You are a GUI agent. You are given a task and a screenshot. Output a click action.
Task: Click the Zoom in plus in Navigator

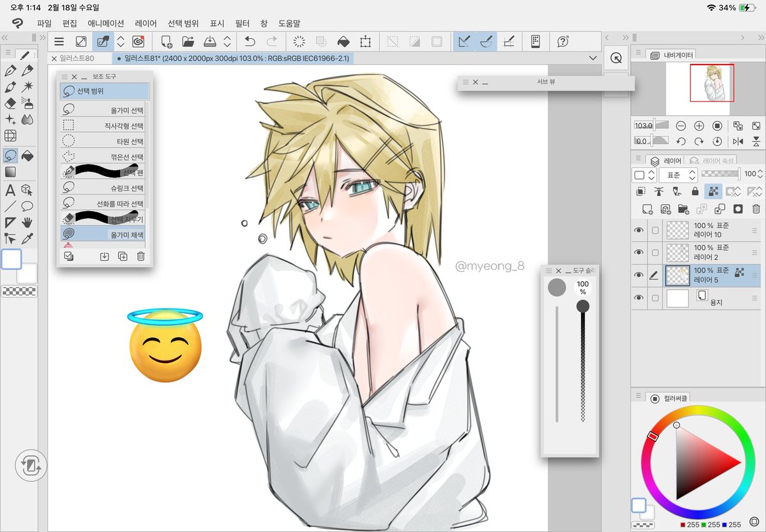click(x=699, y=126)
